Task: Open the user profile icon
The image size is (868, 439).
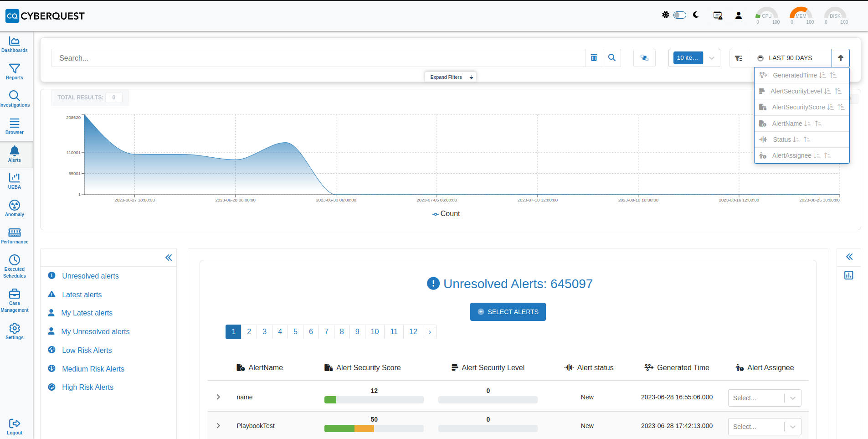Action: (739, 15)
